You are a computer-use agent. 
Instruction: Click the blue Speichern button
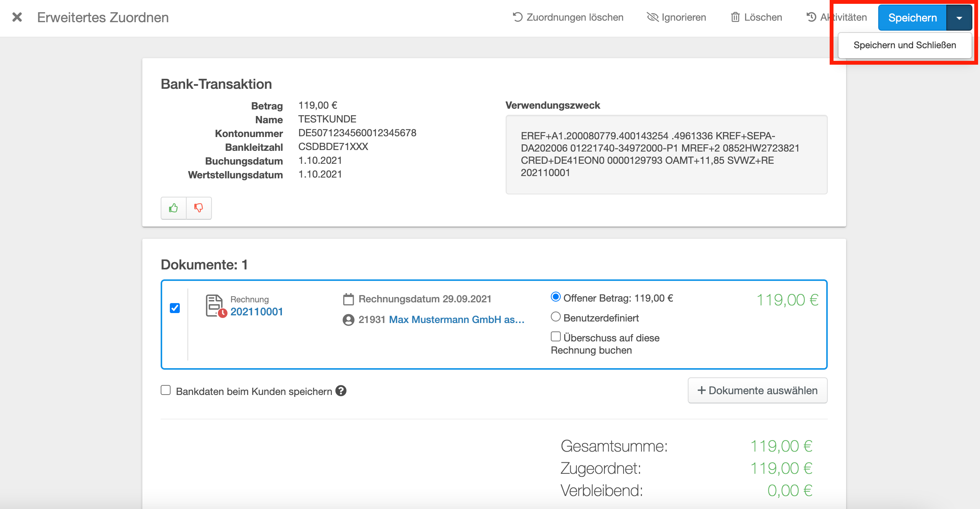click(912, 18)
